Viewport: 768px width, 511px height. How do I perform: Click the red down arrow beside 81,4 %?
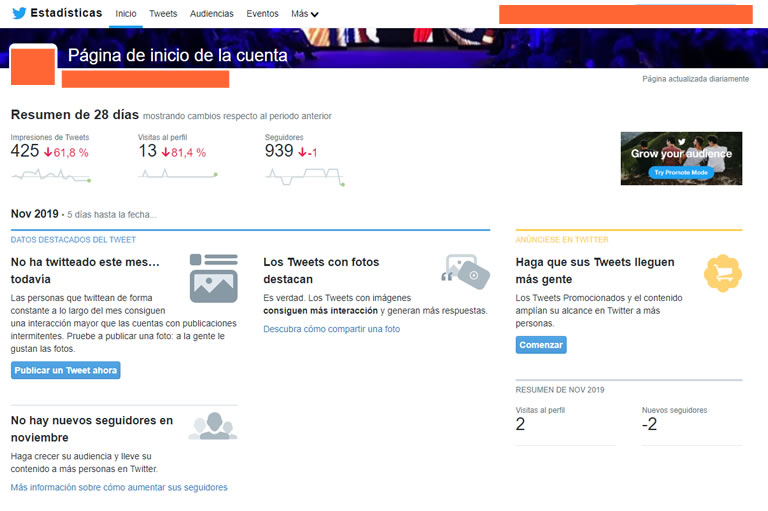tap(166, 152)
